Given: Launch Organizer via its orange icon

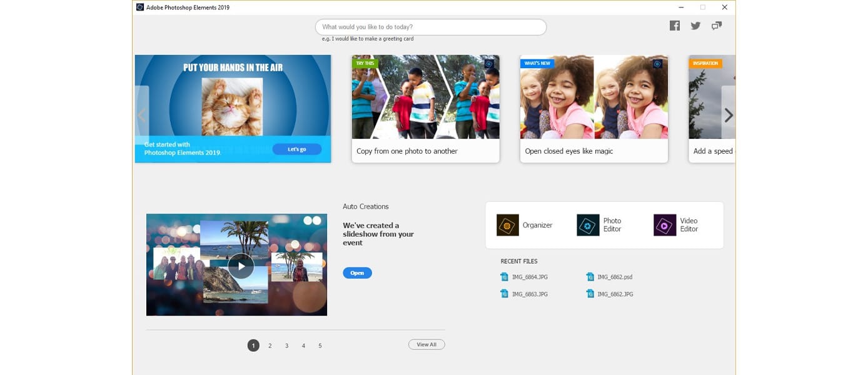Looking at the screenshot, I should [x=508, y=225].
